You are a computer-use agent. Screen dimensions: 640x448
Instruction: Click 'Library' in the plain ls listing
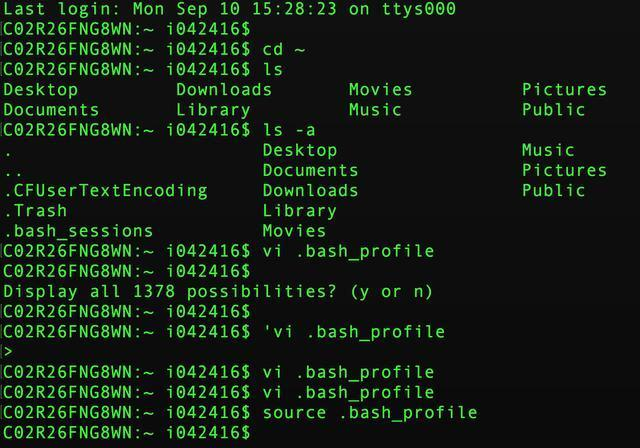coord(213,110)
